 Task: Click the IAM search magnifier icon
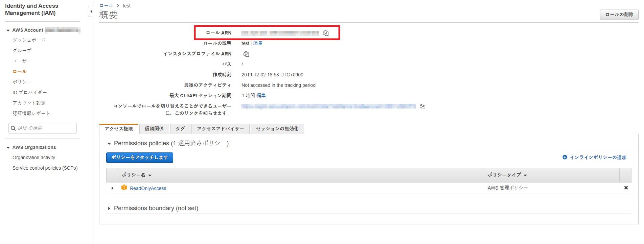tap(13, 128)
